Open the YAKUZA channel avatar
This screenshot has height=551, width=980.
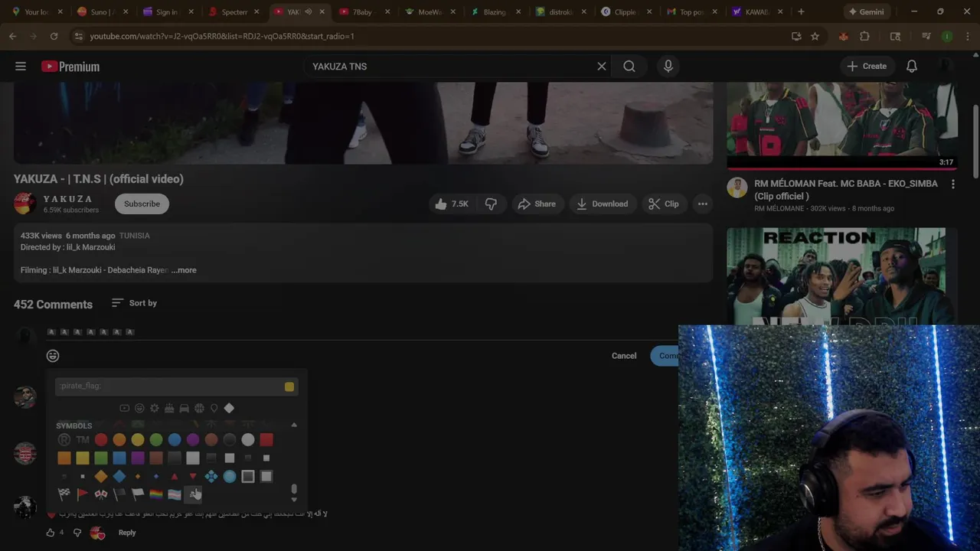coord(24,204)
